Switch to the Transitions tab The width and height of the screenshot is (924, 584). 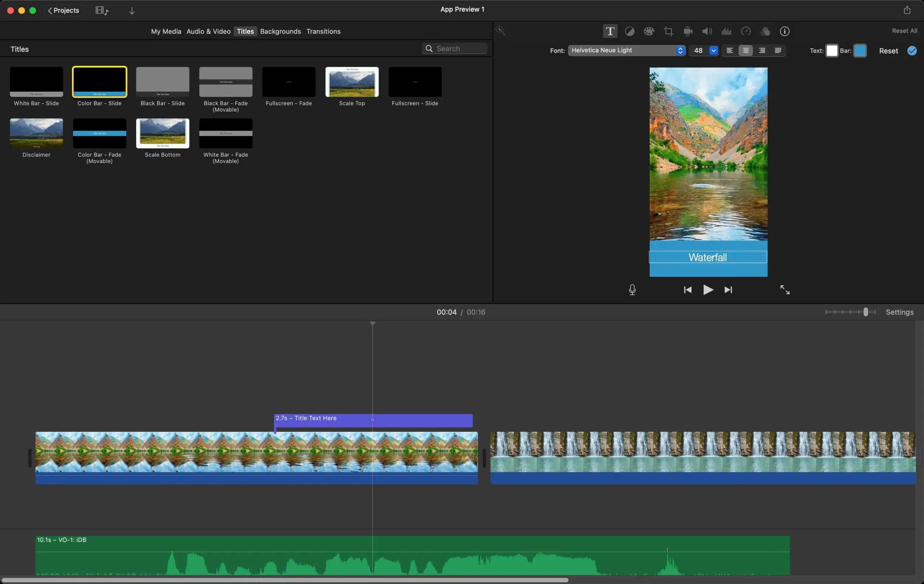pyautogui.click(x=323, y=32)
